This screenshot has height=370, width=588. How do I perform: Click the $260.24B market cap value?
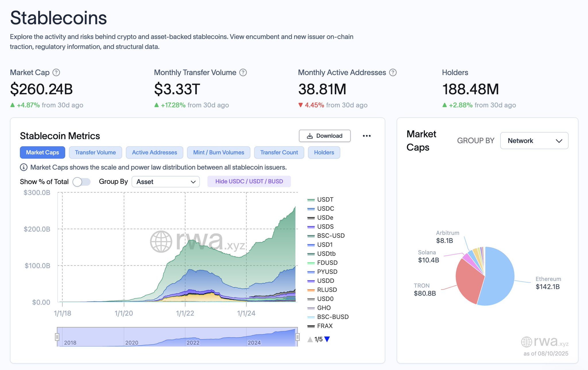coord(41,89)
